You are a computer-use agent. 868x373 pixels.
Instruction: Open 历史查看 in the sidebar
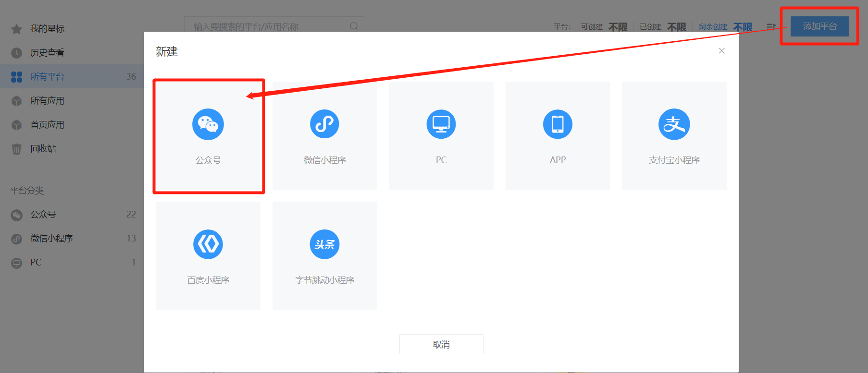[72, 53]
